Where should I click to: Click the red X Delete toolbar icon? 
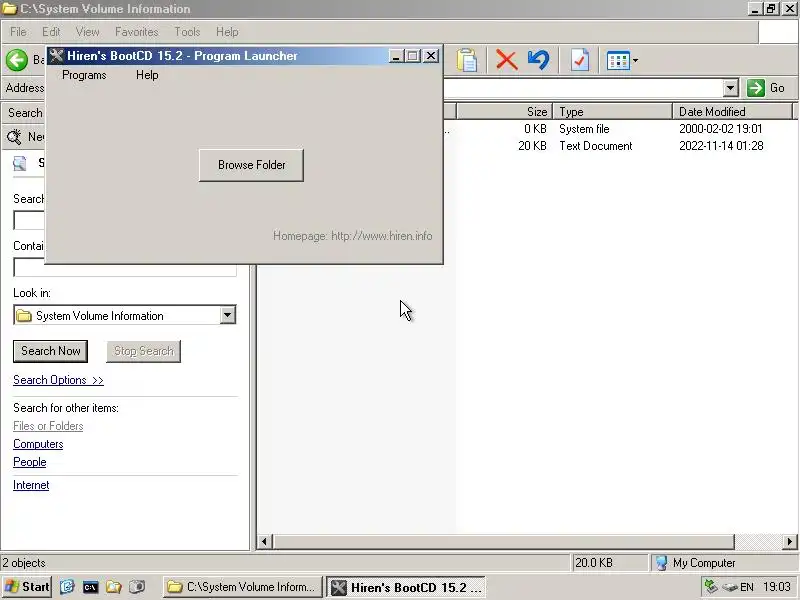pyautogui.click(x=506, y=60)
